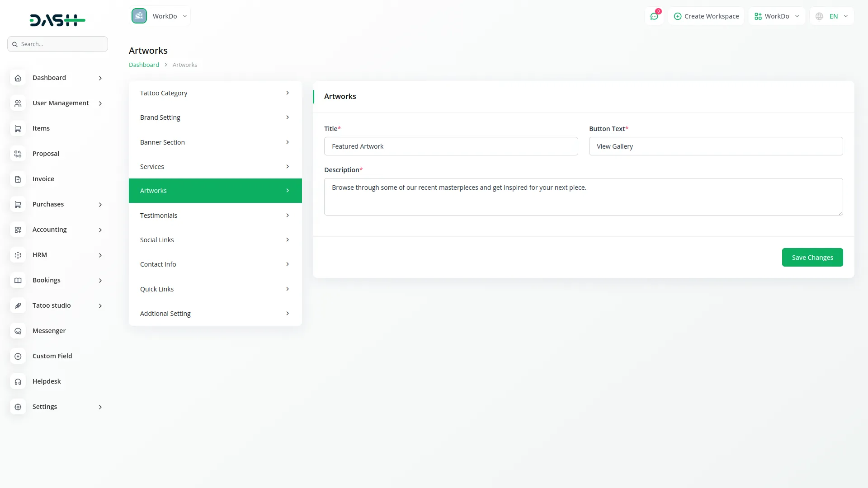Click the DASH logo
868x488 pixels.
[x=57, y=20]
